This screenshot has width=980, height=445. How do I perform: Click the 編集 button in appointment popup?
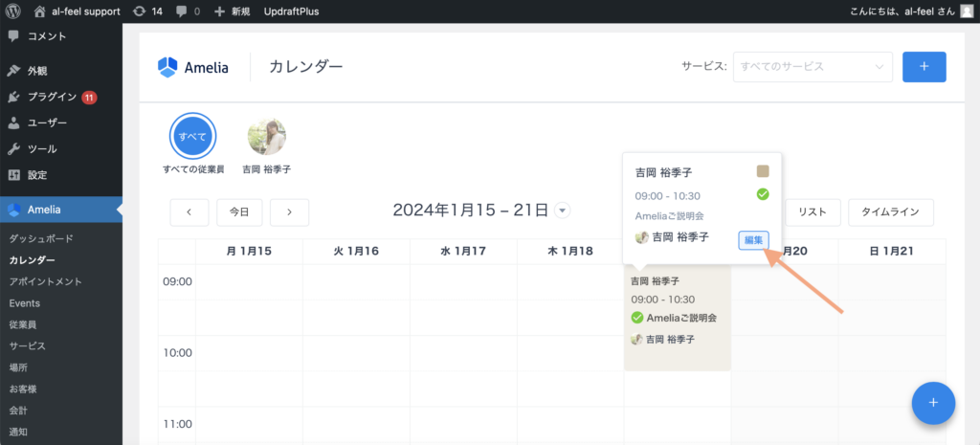coord(752,239)
